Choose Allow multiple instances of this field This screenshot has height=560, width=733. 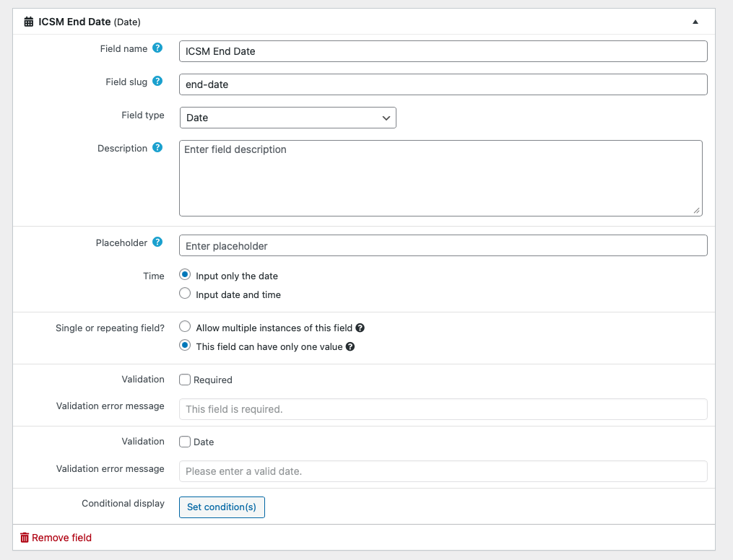click(185, 327)
